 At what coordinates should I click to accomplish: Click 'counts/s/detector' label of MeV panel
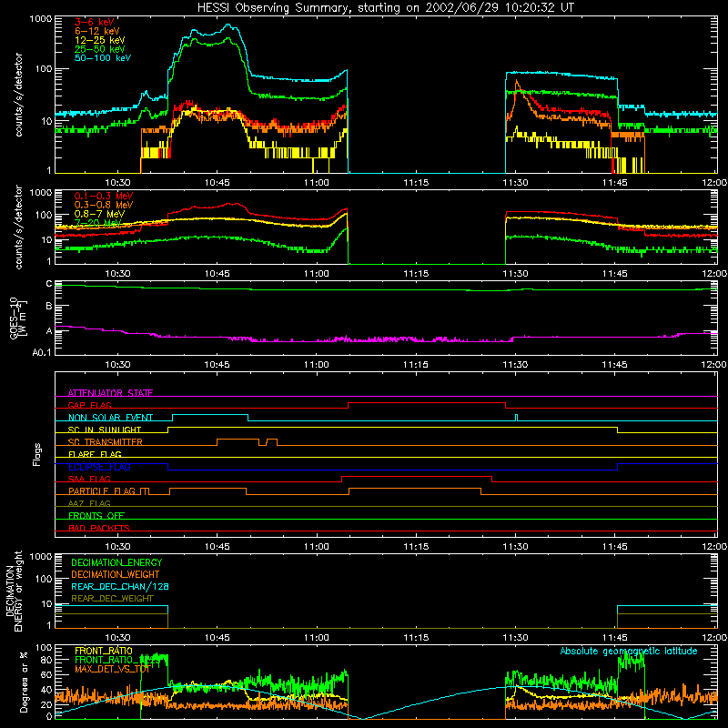[18, 227]
